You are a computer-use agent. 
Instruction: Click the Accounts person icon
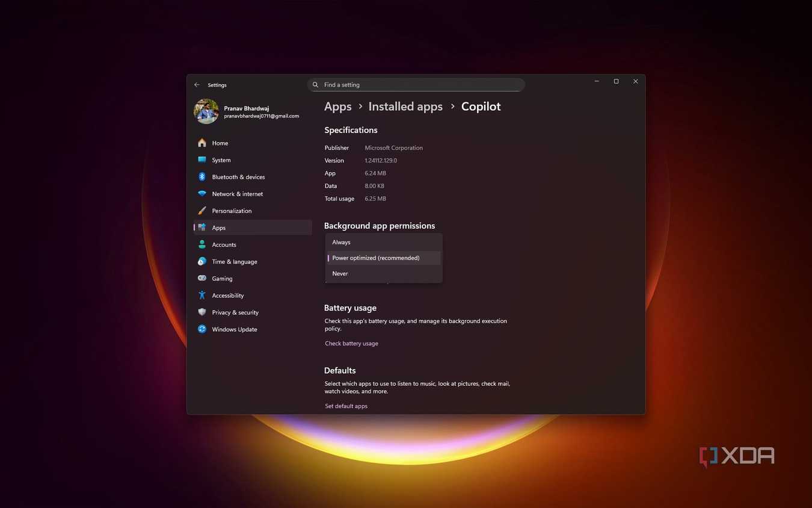click(202, 245)
